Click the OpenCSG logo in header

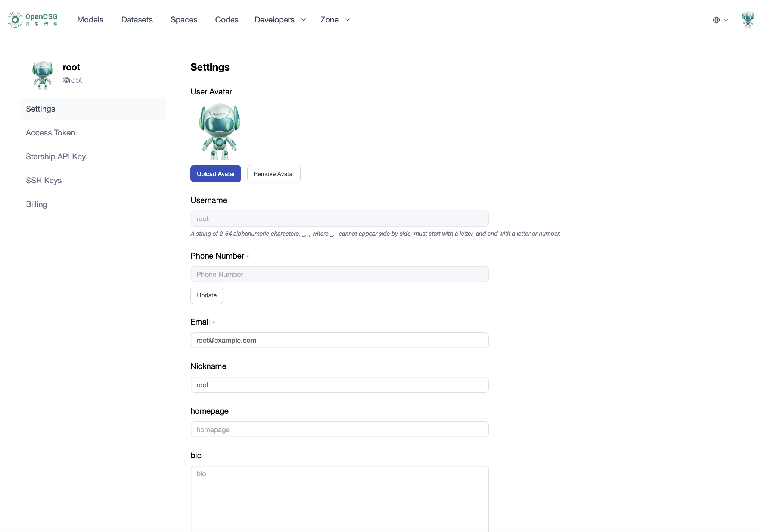(33, 20)
